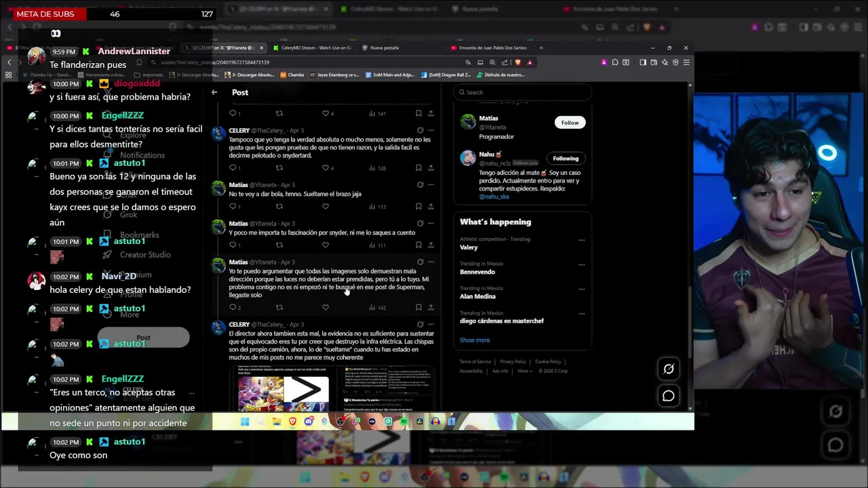
Task: Repost CELERY's 'Tampoco que yo tenga' post
Action: [x=279, y=167]
